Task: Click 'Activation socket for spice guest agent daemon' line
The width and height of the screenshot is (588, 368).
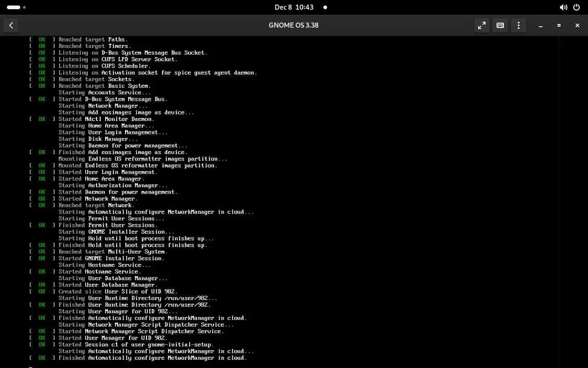Action: [158, 73]
